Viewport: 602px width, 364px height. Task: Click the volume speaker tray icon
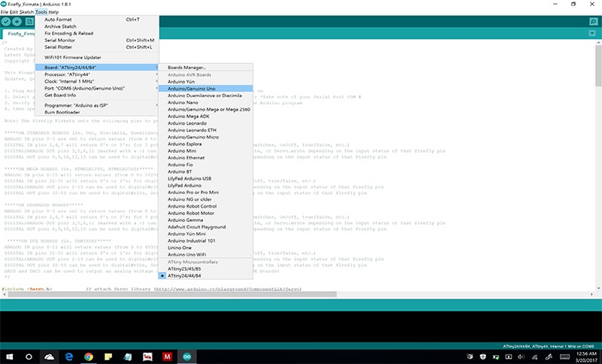click(521, 356)
